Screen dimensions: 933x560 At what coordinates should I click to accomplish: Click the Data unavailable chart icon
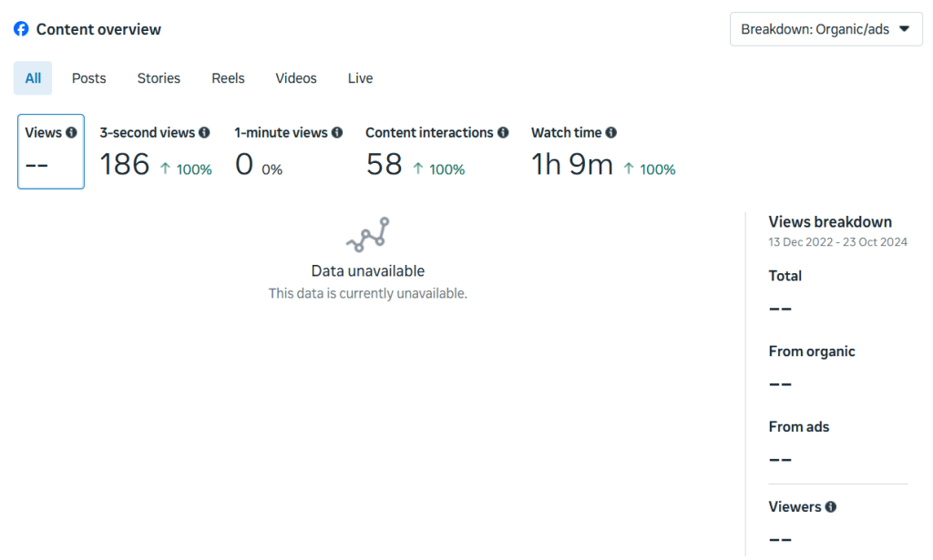coord(368,235)
